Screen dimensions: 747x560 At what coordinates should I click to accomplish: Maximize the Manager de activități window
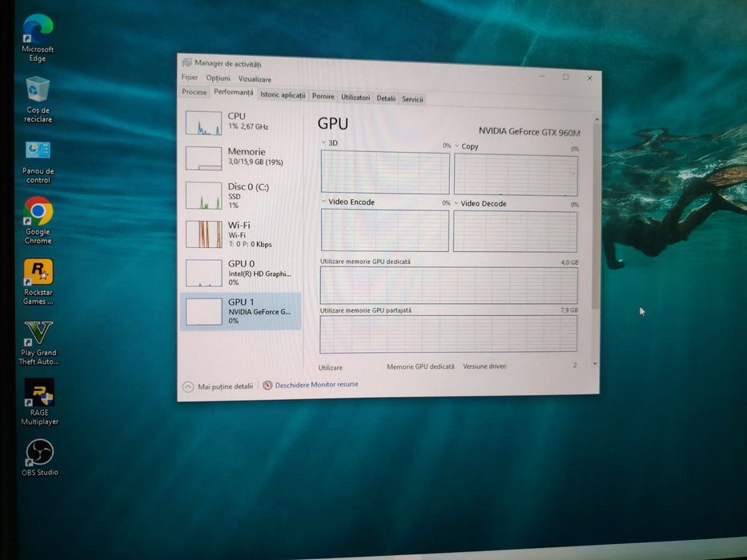pos(565,77)
